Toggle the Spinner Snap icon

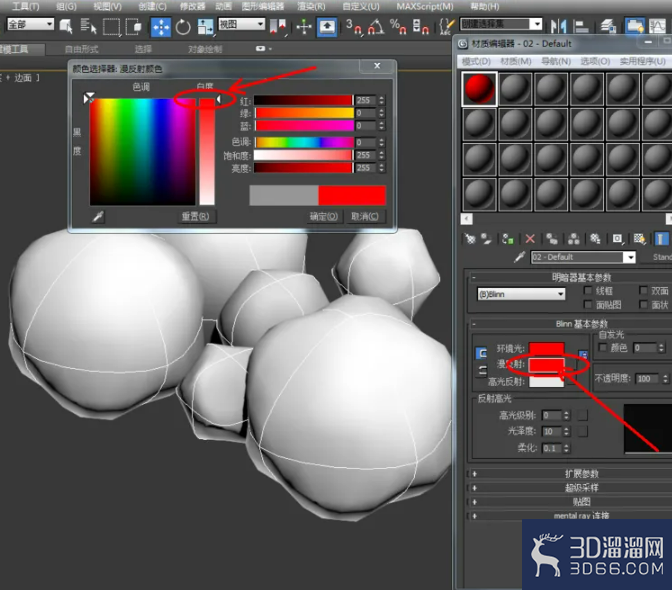[x=420, y=27]
